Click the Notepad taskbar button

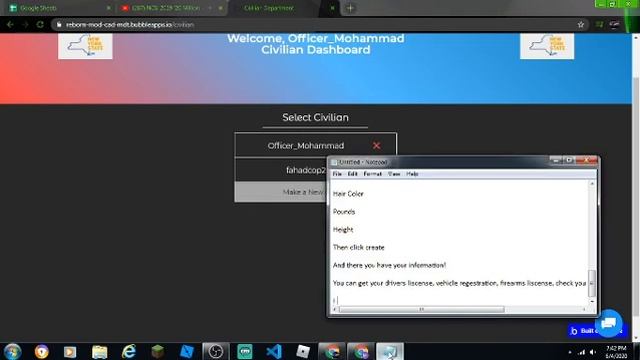coord(390,351)
